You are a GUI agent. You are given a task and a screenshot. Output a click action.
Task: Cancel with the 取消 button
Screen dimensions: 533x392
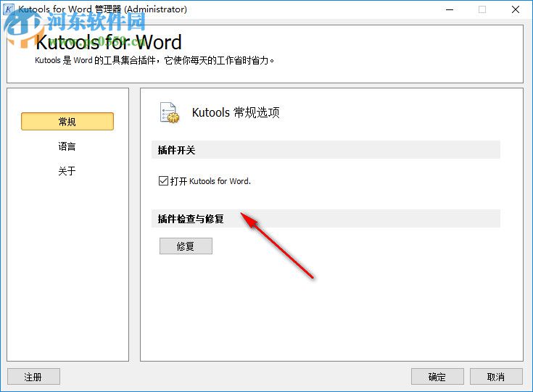tap(496, 377)
